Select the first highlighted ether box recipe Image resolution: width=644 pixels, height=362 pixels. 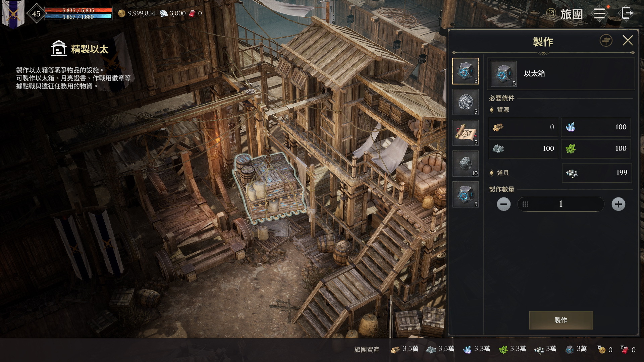(466, 71)
